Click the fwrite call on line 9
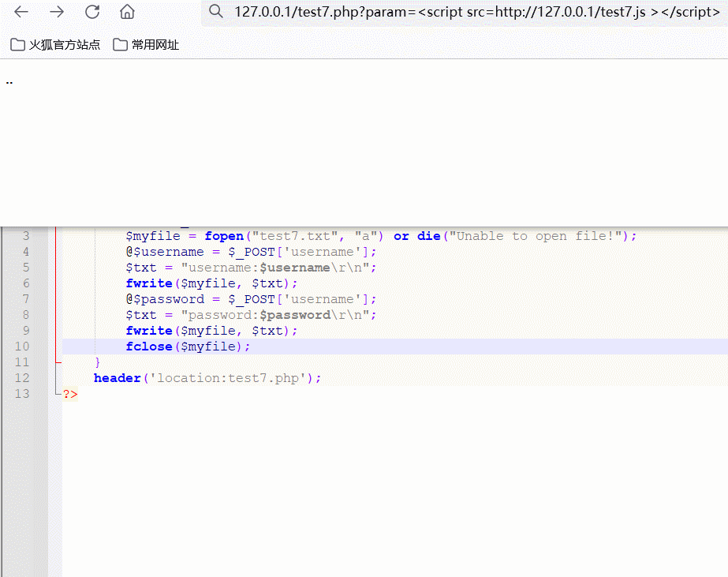This screenshot has height=577, width=728. coord(149,331)
